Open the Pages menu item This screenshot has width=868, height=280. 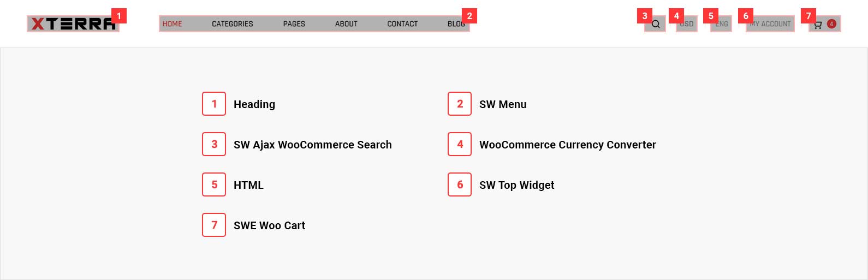(294, 24)
